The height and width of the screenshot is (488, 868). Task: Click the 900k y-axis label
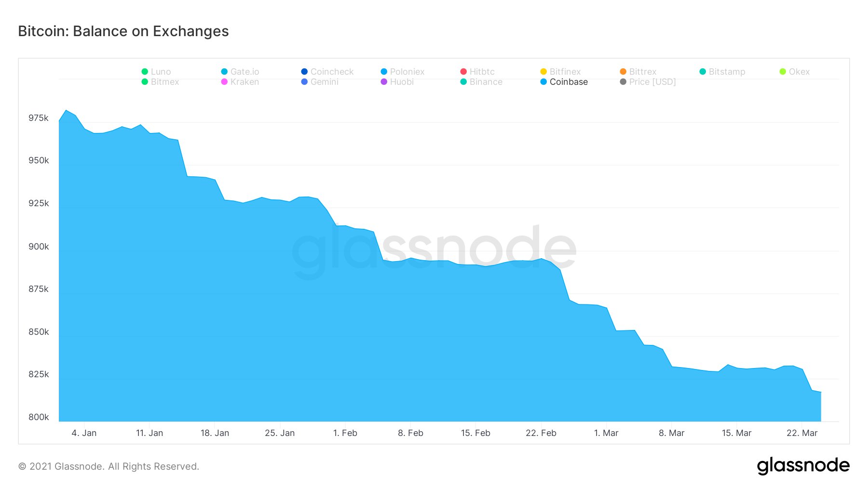[x=39, y=247]
